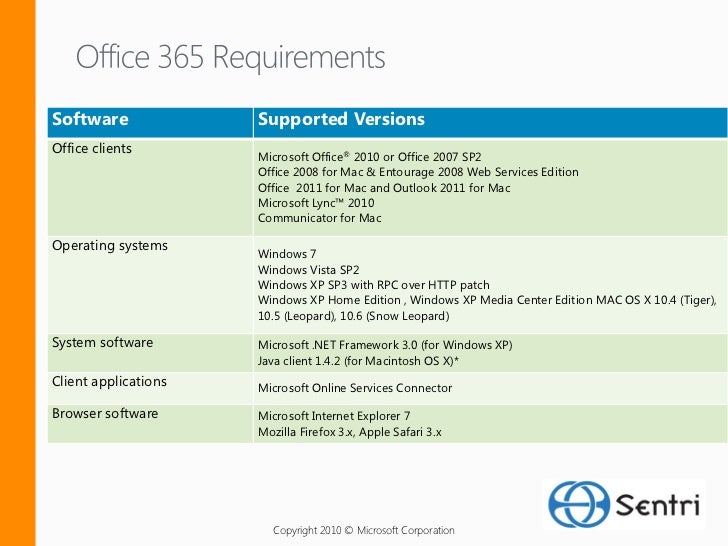The width and height of the screenshot is (728, 546).
Task: Click the Microsoft Lync 2010 line
Action: coord(316,203)
